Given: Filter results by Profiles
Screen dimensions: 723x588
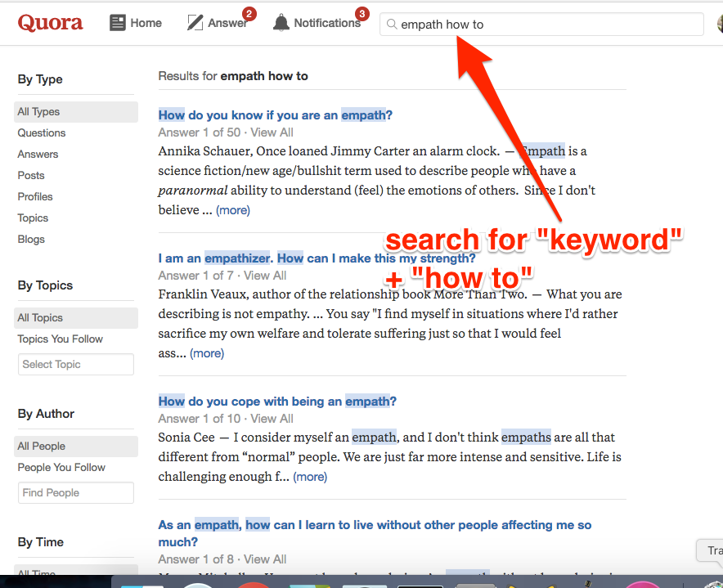Looking at the screenshot, I should 35,196.
